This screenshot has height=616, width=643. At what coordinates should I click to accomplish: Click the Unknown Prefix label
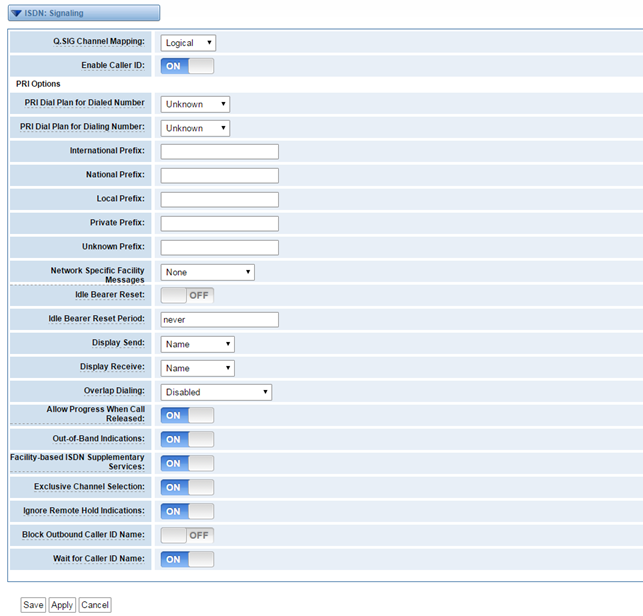click(x=113, y=246)
